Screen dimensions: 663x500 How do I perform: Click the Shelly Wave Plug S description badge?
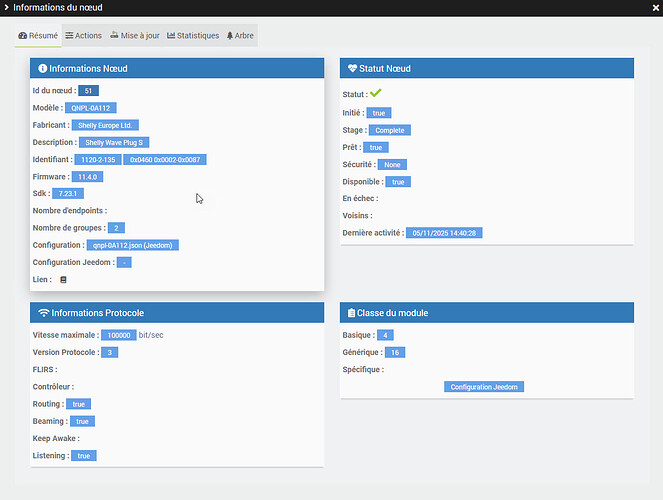click(x=114, y=142)
